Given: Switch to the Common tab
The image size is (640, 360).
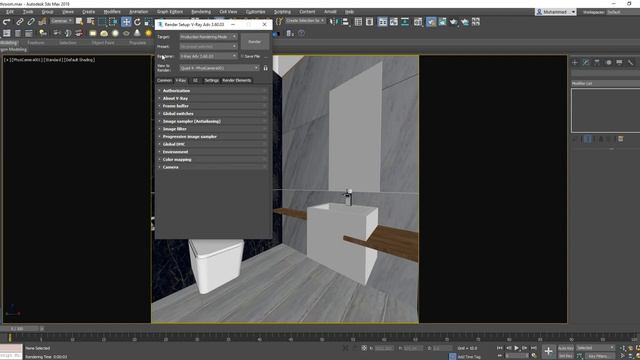Looking at the screenshot, I should click(x=164, y=80).
